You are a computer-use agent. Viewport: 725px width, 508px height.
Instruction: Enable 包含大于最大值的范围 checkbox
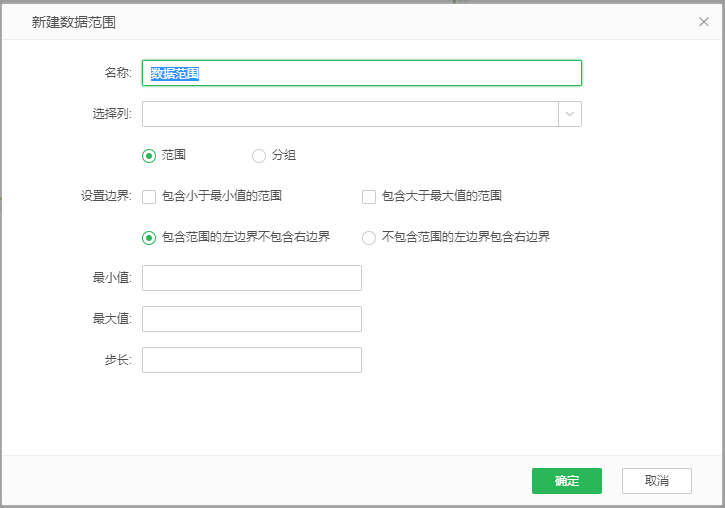click(x=369, y=197)
